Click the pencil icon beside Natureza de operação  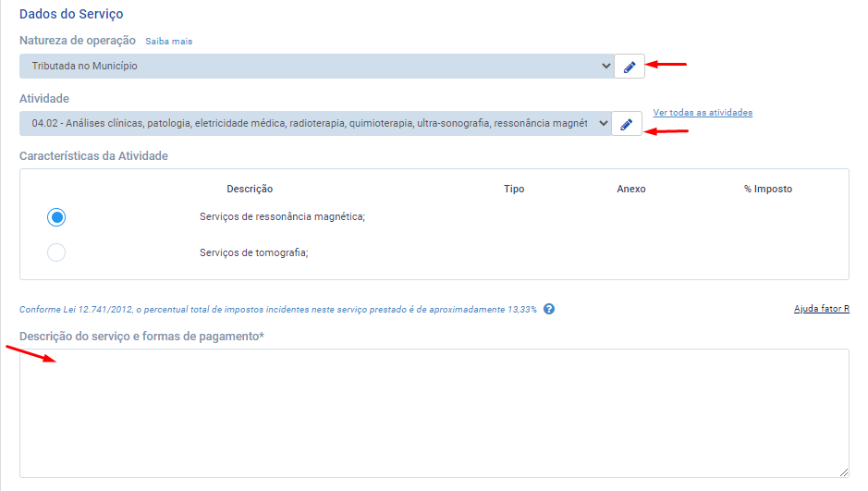coord(629,67)
